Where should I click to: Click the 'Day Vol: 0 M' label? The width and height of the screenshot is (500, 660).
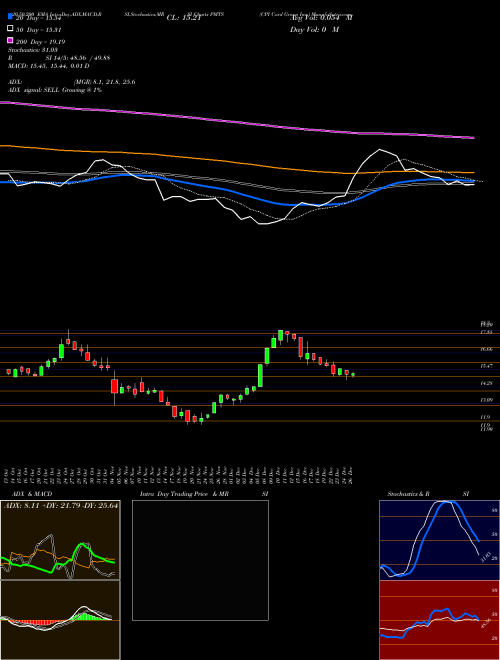point(314,29)
